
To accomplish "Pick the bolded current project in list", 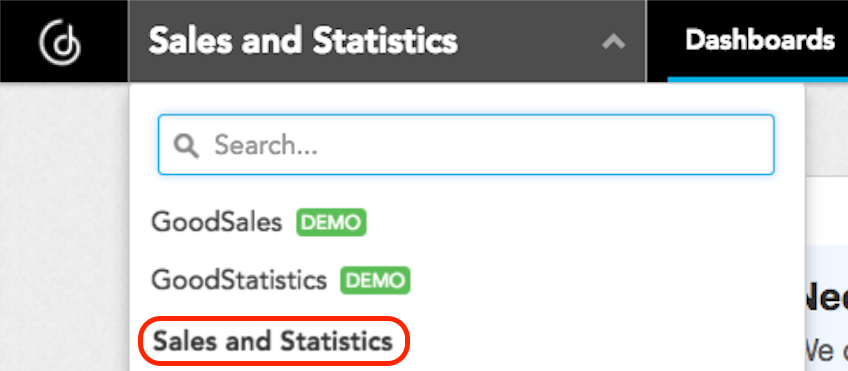I will pos(273,341).
